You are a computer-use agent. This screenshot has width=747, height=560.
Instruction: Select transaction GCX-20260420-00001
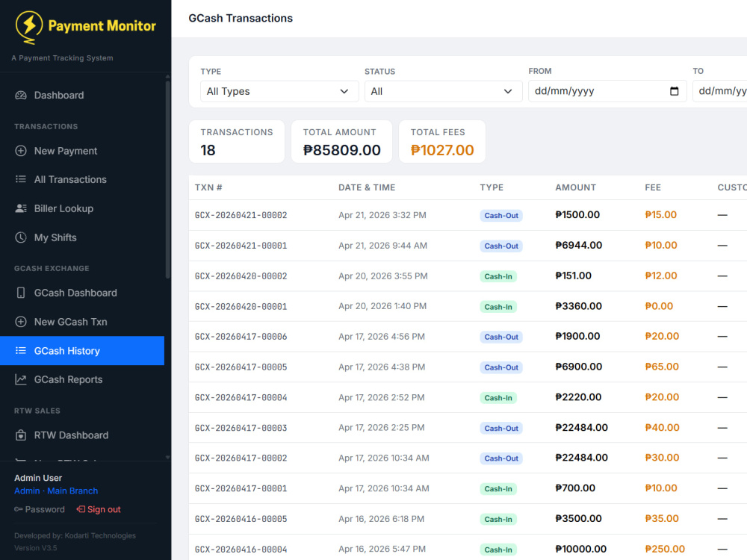click(x=241, y=306)
